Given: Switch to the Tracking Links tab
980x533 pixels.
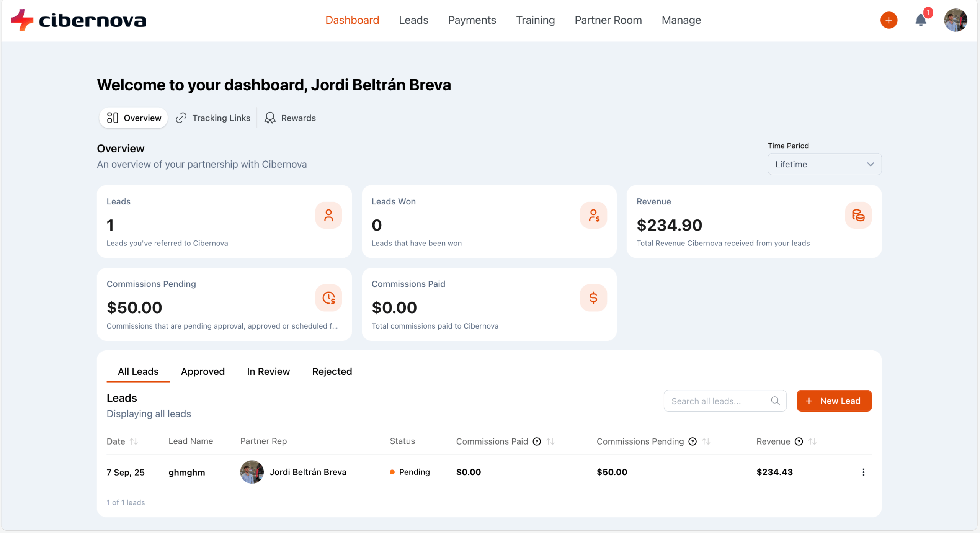Looking at the screenshot, I should [213, 118].
